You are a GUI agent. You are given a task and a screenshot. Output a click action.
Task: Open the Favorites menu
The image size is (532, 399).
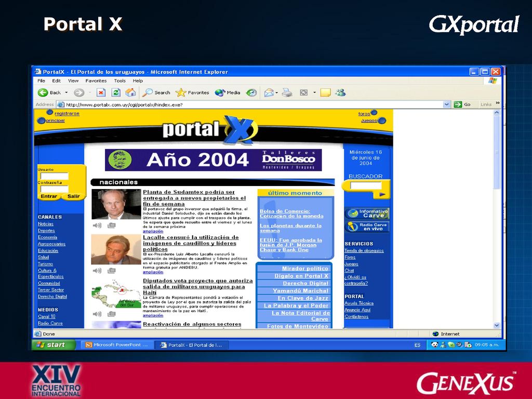(96, 81)
